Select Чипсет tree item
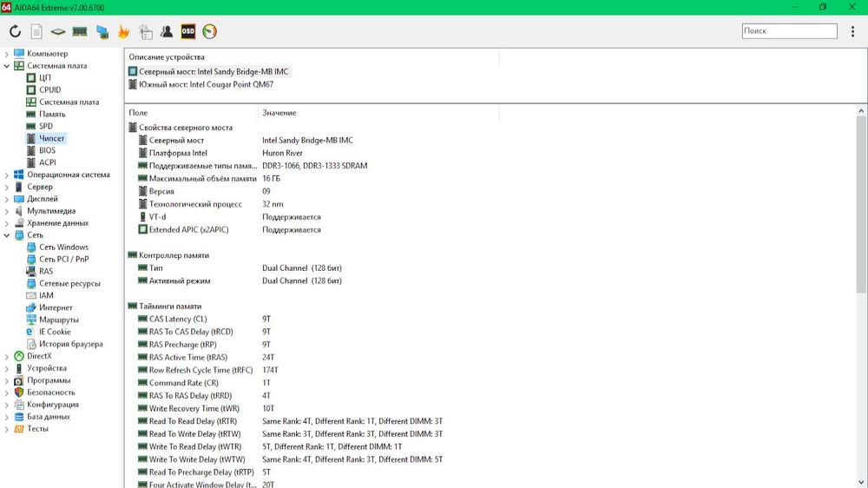868x488 pixels. tap(51, 138)
